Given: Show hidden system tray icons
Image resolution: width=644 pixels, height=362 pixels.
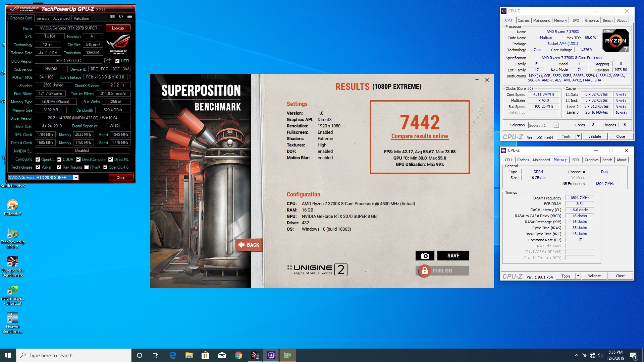Looking at the screenshot, I should point(576,355).
